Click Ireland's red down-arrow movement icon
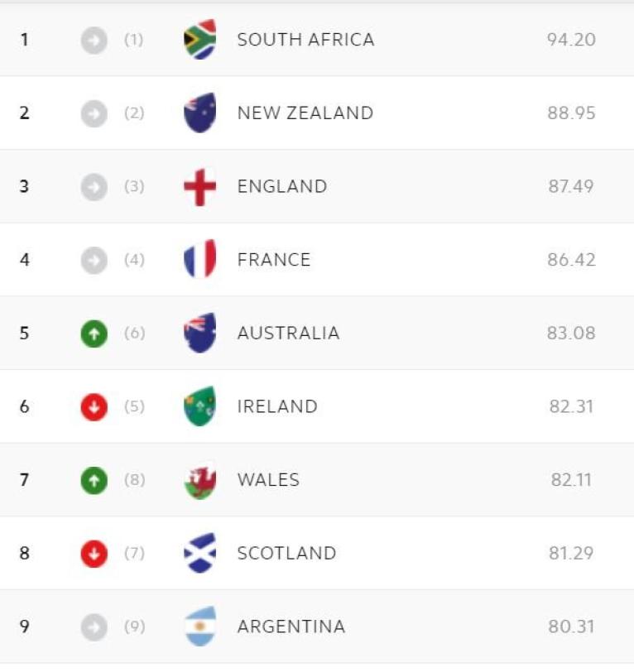The width and height of the screenshot is (634, 672). pyautogui.click(x=94, y=407)
